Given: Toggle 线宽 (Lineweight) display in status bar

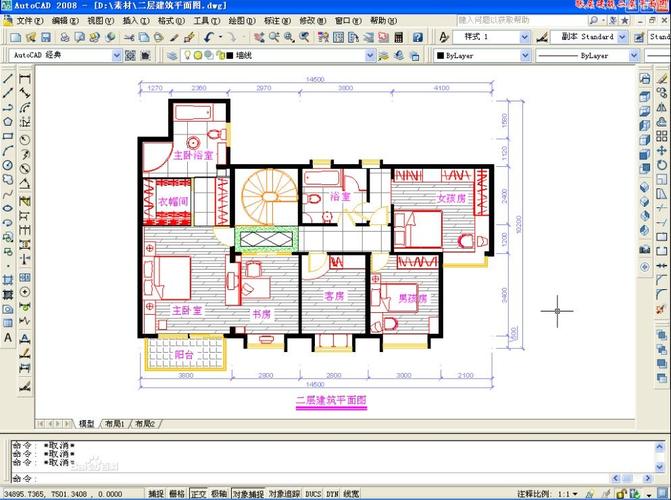Looking at the screenshot, I should (352, 493).
